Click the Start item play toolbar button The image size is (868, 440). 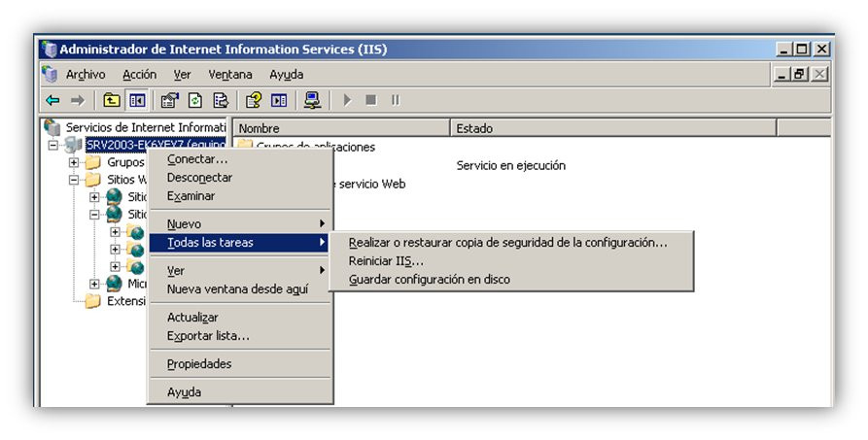[347, 100]
